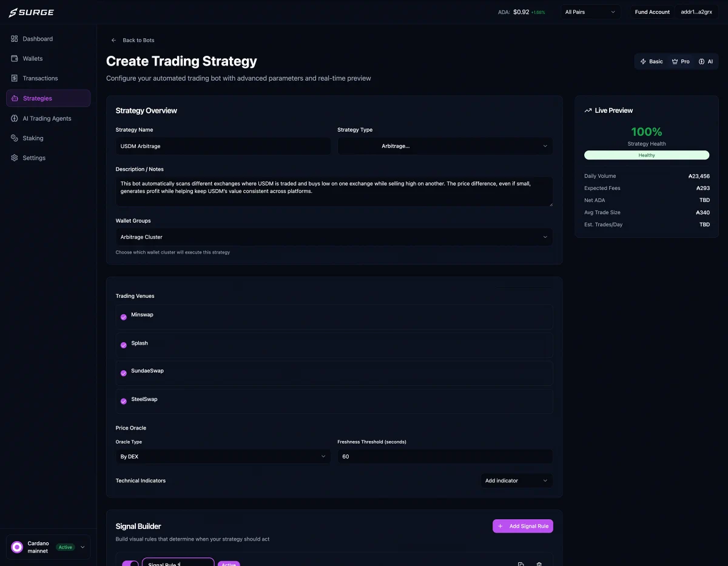Open the Add indicator dropdown

point(516,481)
